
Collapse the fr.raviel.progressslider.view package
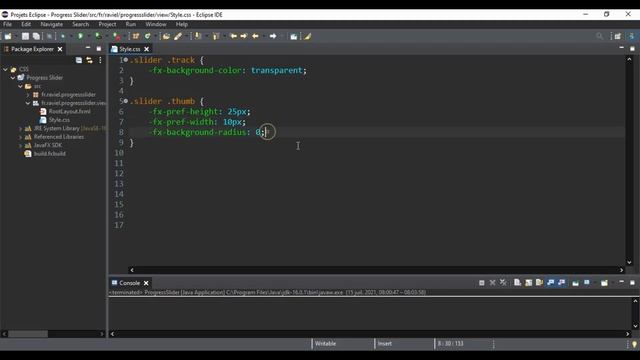coord(28,103)
